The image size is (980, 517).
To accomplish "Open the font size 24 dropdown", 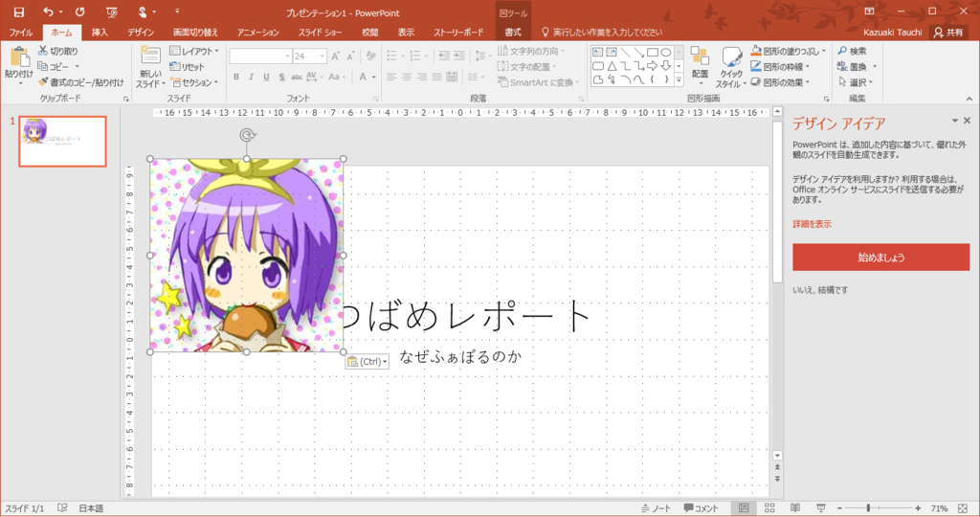I will tap(322, 56).
